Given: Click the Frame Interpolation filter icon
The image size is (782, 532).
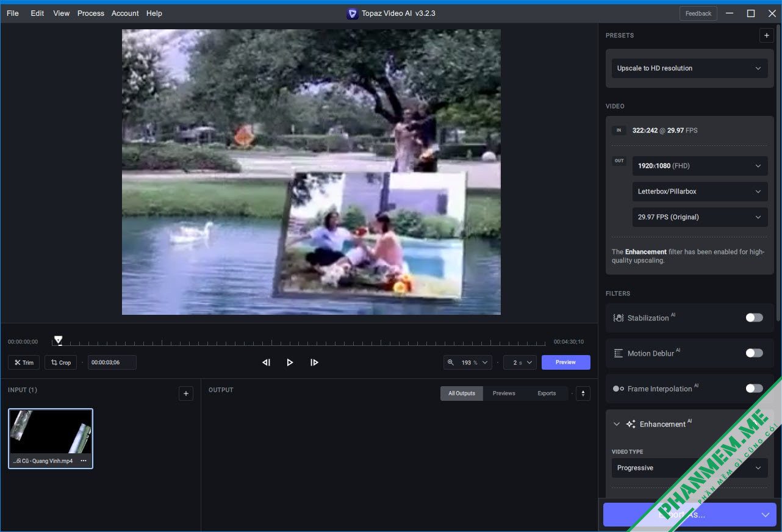Looking at the screenshot, I should click(618, 389).
